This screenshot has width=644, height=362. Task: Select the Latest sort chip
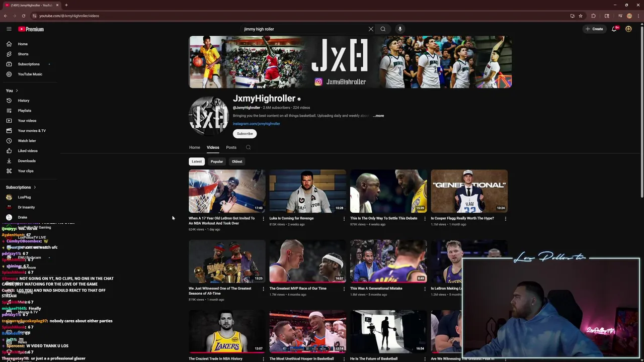click(x=197, y=161)
